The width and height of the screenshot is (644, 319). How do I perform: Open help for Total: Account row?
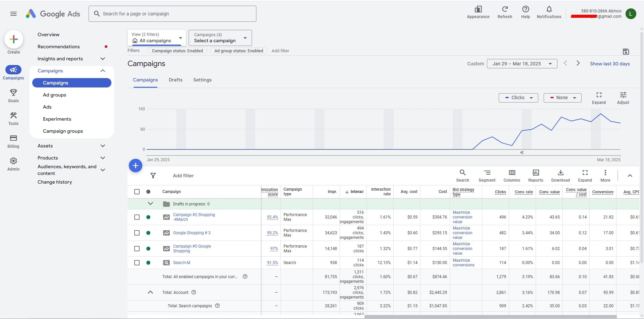pos(194,292)
